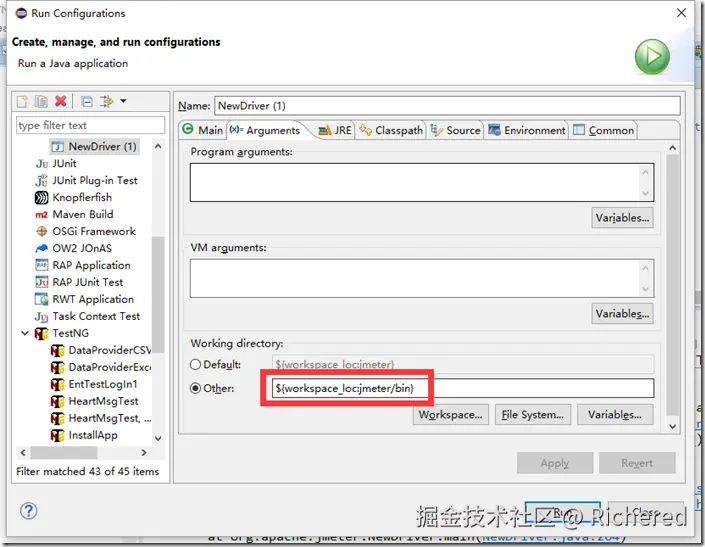Switch to the Source tab
This screenshot has height=547, width=705.
coord(456,130)
